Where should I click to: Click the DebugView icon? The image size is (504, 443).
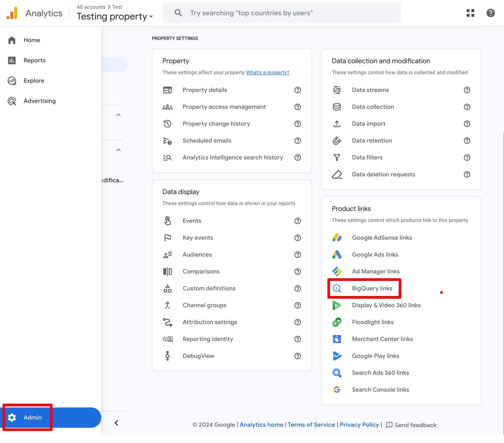coord(167,356)
